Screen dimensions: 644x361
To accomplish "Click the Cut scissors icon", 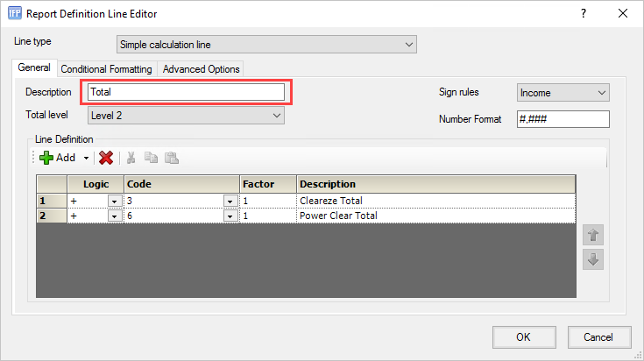I will point(131,158).
